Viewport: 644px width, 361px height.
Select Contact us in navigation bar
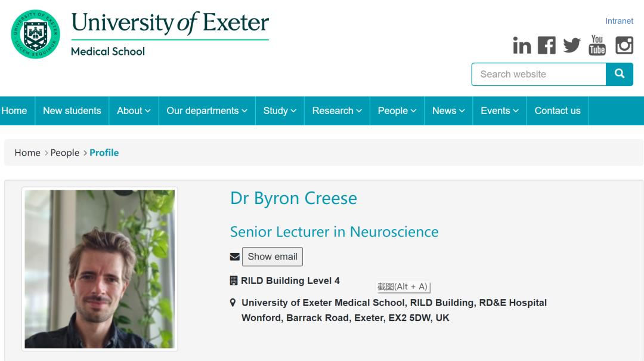(558, 111)
